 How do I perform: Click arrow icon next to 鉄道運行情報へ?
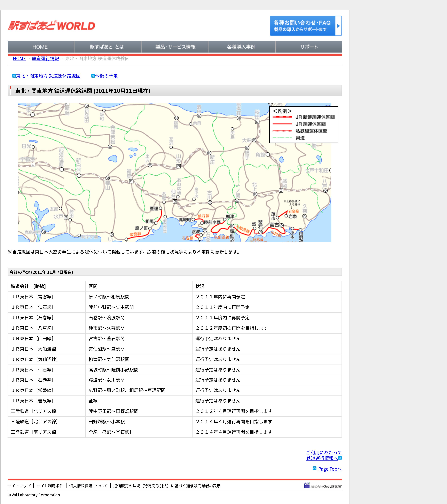tap(340, 458)
